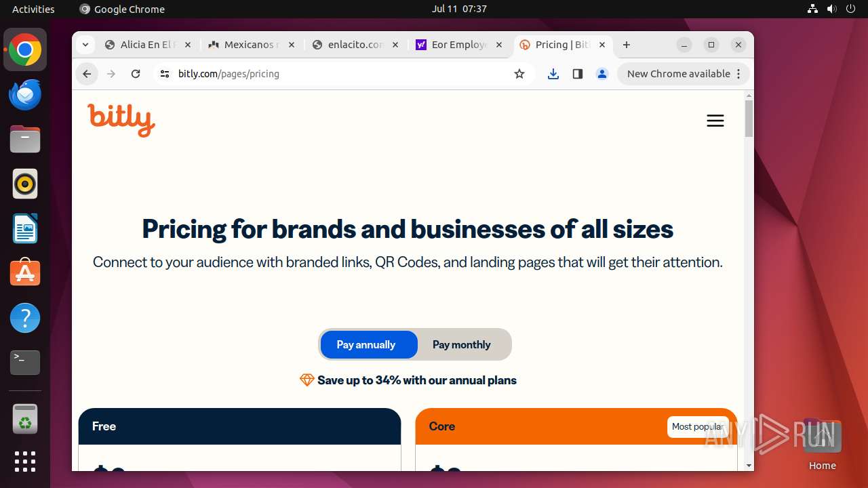Go forward in browser history
The image size is (868, 488).
[x=111, y=74]
